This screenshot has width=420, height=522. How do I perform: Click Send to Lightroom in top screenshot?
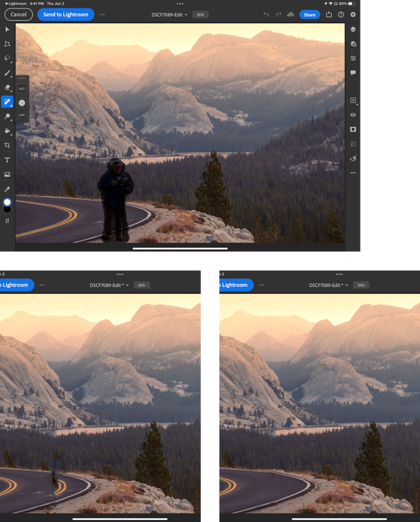click(x=66, y=14)
